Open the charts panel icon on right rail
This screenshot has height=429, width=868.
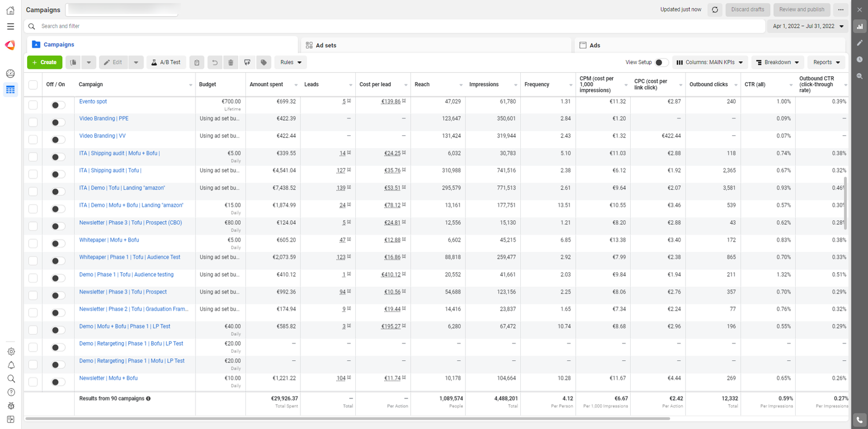click(860, 27)
